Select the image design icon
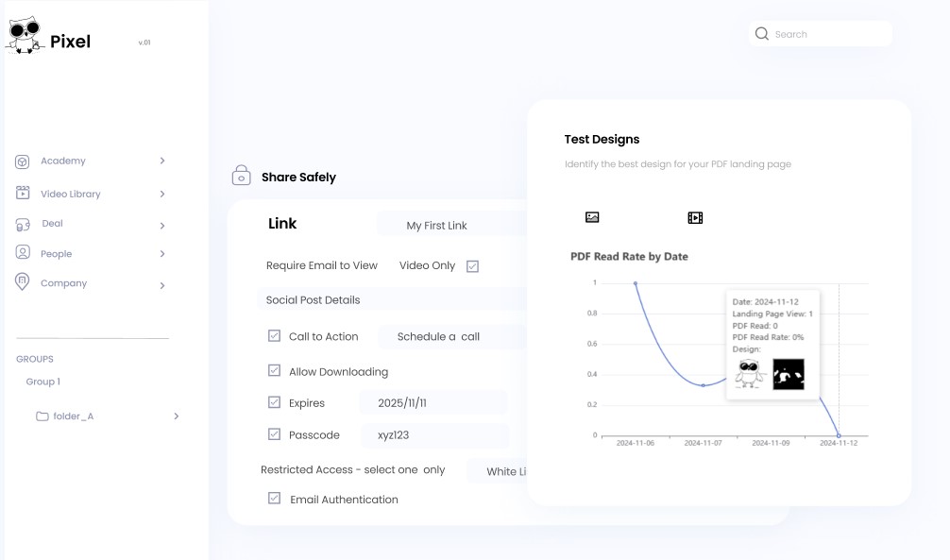Screen dimensions: 950x560 592,217
